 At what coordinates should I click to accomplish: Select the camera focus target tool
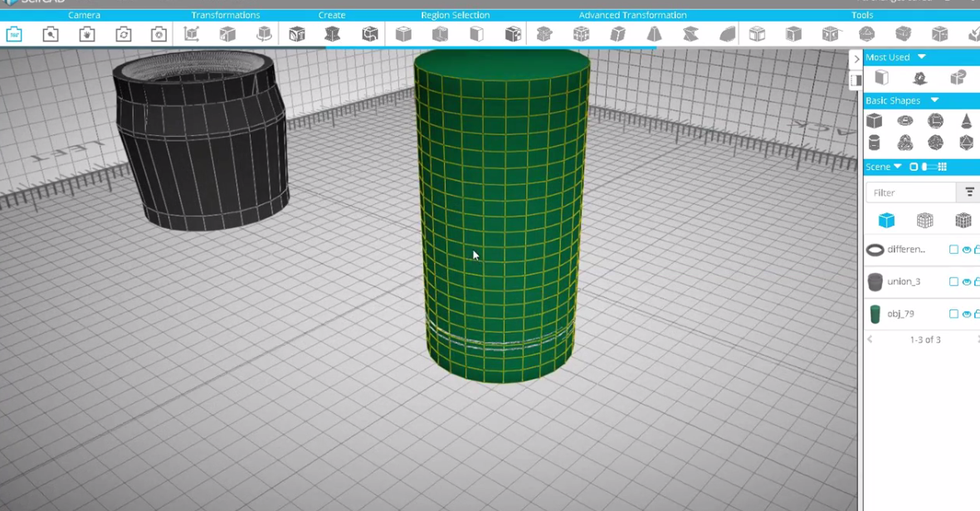pyautogui.click(x=158, y=34)
